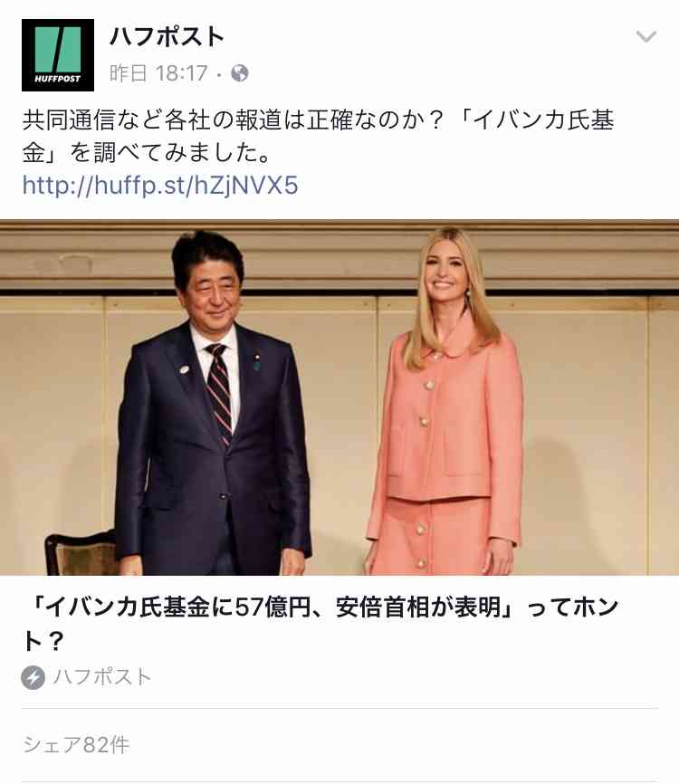
Task: Click the man in navy suit photo
Action: (x=212, y=403)
